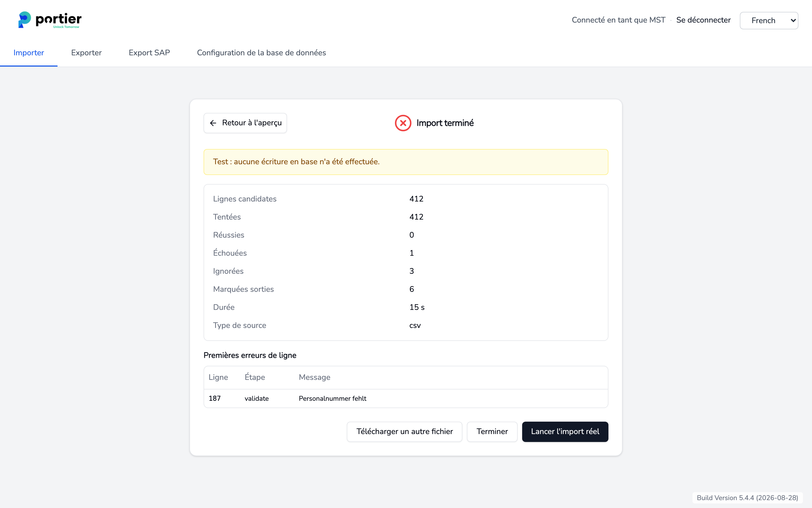Click the Réussies label

[228, 235]
